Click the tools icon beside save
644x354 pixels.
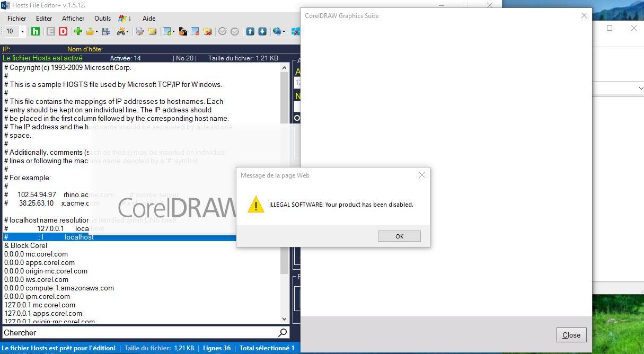121,31
